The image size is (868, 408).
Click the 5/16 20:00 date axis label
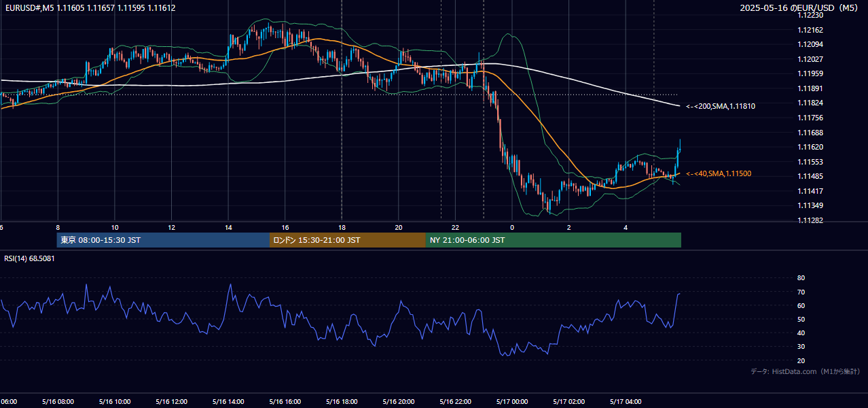399,401
